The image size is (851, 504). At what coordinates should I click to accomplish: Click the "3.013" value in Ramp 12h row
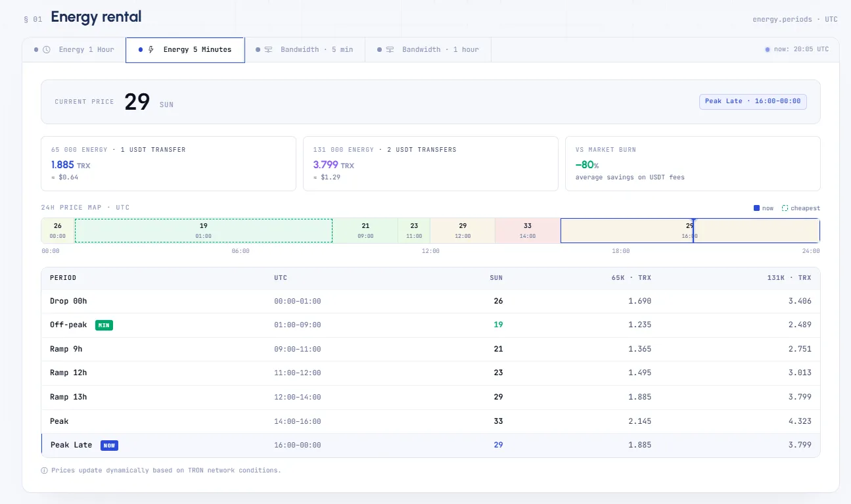pyautogui.click(x=799, y=373)
